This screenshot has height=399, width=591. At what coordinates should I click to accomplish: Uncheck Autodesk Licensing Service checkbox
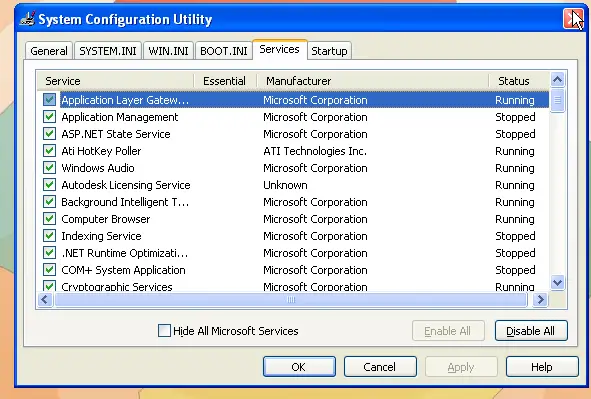click(x=49, y=185)
